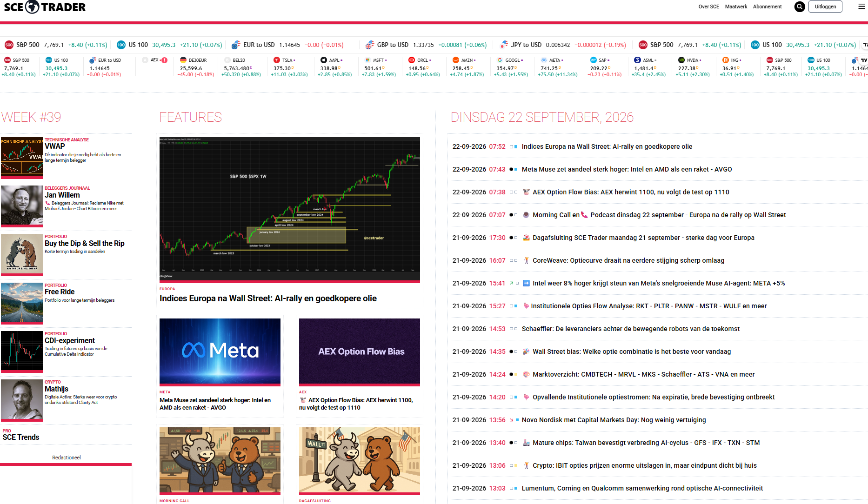
Task: Click the Uitloggen button
Action: 825,7
